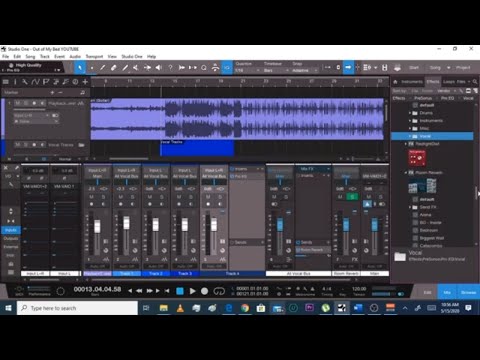Click the transport Stop button
Screen dimensions: 480x360
(180, 291)
